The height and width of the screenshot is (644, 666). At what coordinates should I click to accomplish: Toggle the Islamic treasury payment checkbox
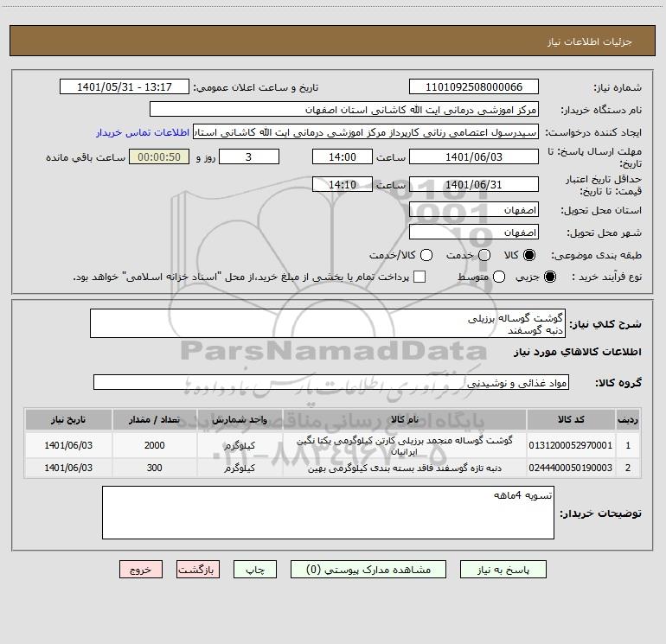coord(419,277)
